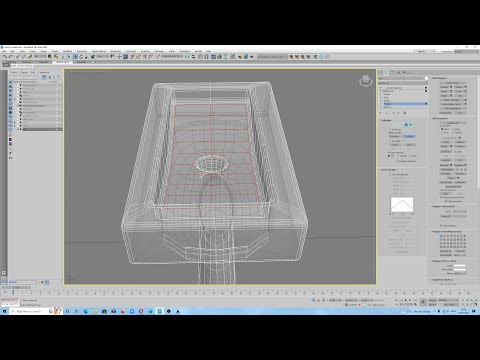Activate the Select and Scale tool
This screenshot has width=480, height=360.
coord(86,57)
